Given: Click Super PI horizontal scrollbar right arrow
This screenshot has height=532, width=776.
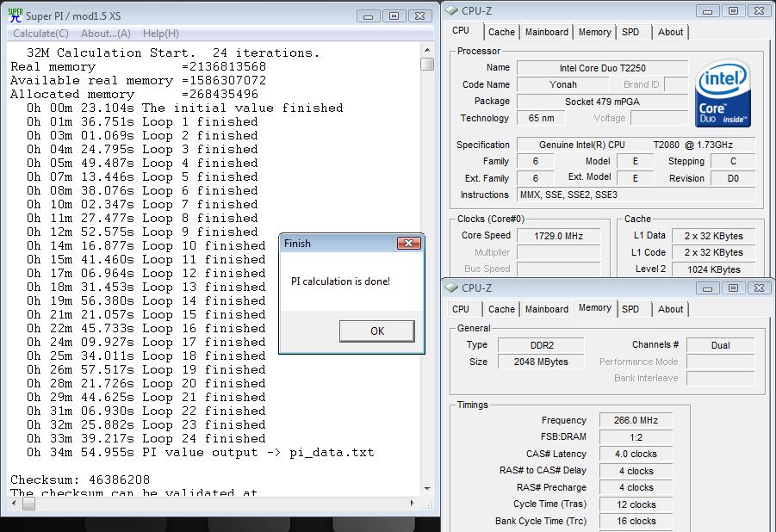Looking at the screenshot, I should (412, 504).
